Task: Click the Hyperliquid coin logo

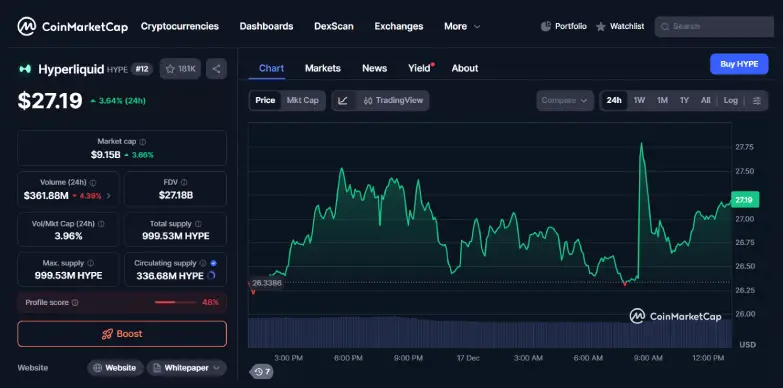Action: [25, 69]
